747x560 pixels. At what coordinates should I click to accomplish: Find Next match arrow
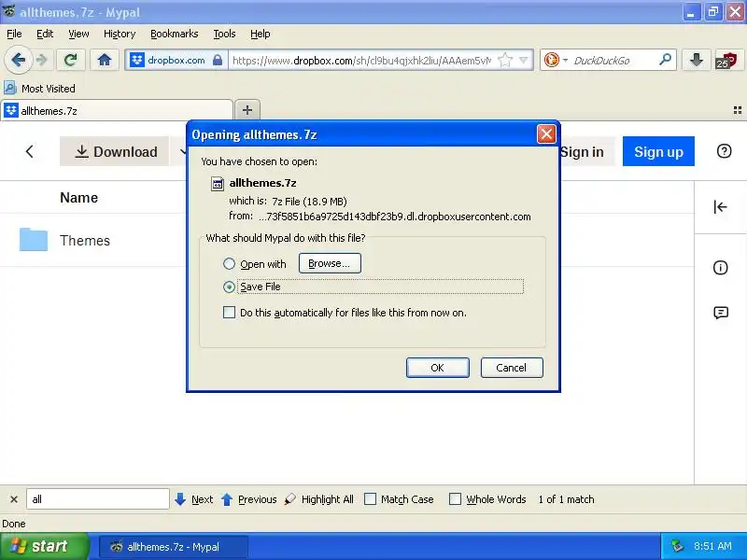click(x=194, y=499)
